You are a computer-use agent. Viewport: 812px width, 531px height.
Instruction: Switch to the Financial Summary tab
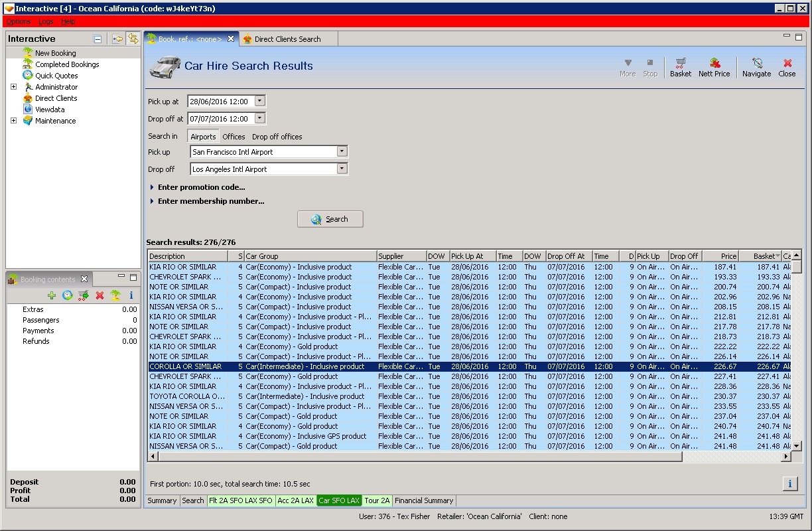click(424, 500)
